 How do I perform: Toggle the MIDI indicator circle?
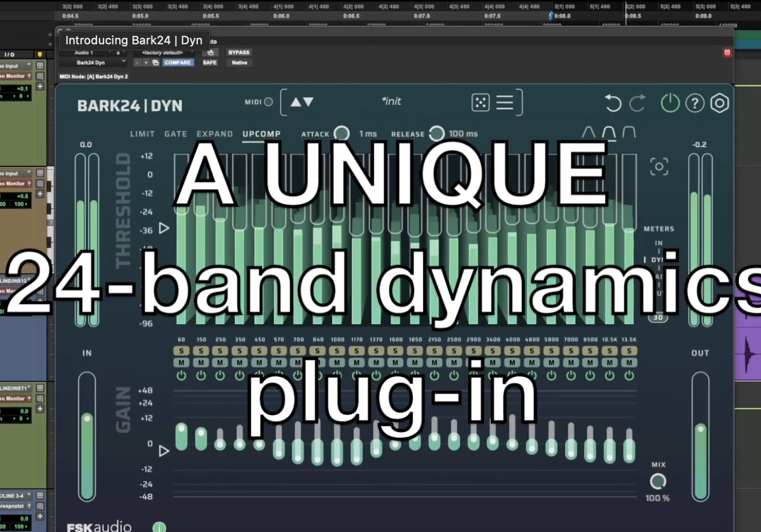(x=269, y=102)
